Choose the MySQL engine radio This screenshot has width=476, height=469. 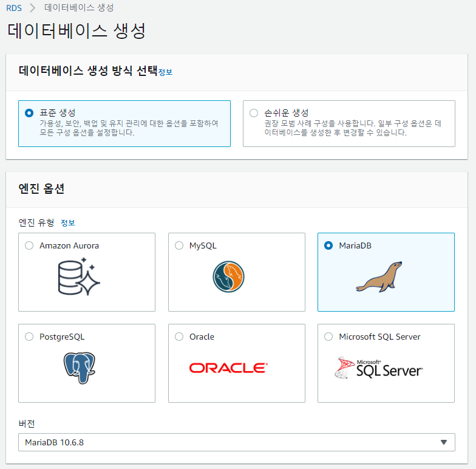point(179,245)
